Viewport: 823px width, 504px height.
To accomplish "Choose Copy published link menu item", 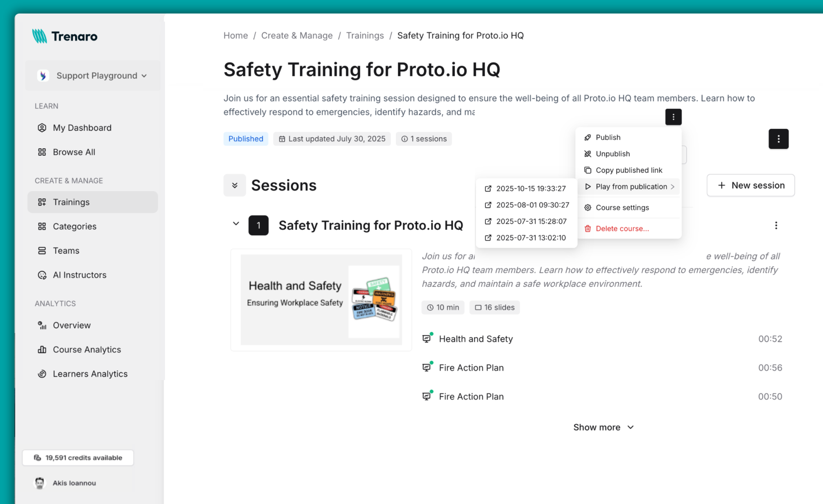I will point(628,170).
